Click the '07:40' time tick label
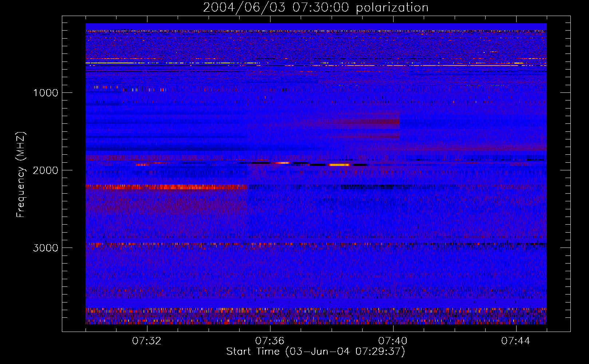This screenshot has width=589, height=364. pyautogui.click(x=393, y=341)
